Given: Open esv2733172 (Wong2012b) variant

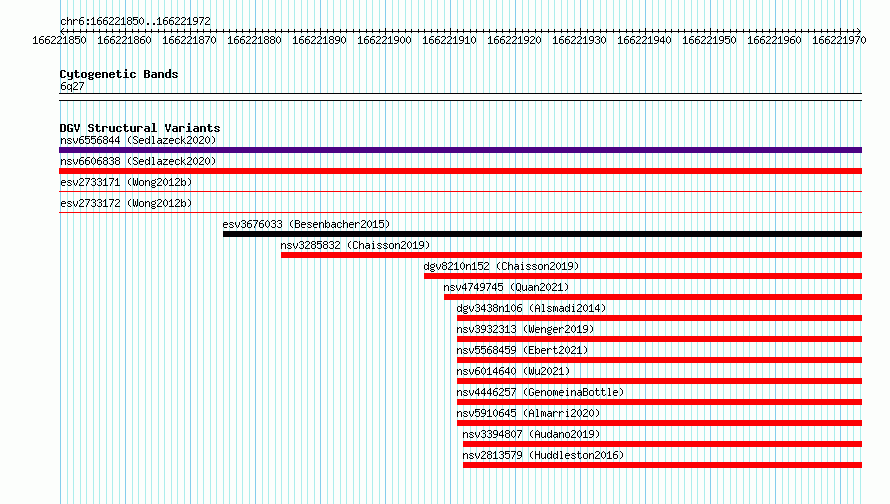Looking at the screenshot, I should click(x=126, y=203).
